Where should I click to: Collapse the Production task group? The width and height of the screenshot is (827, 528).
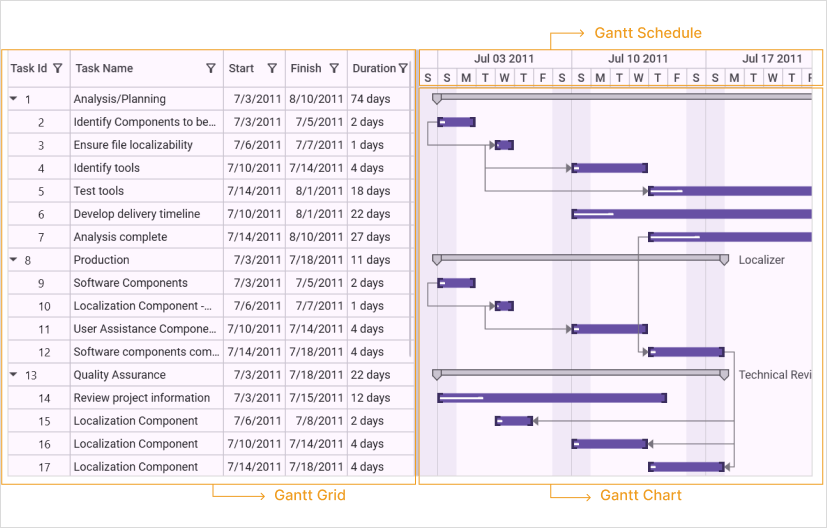point(14,260)
